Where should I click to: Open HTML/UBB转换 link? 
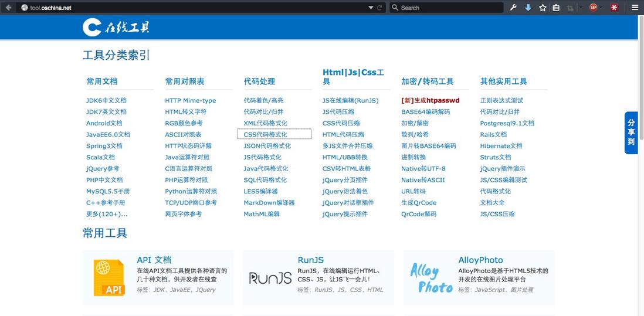pos(345,157)
